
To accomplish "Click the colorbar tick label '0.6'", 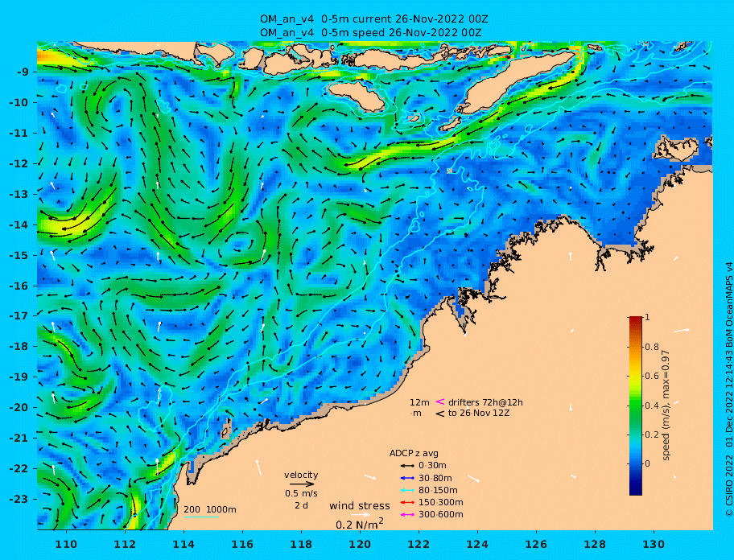I will [652, 376].
